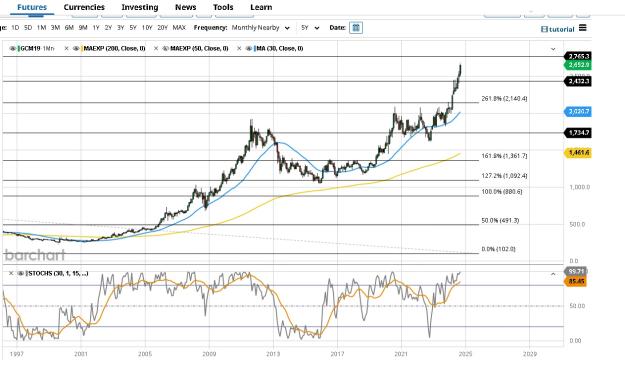Image resolution: width=625 pixels, height=373 pixels.
Task: Click the orange 85.45 stochastic value tag
Action: (x=576, y=281)
